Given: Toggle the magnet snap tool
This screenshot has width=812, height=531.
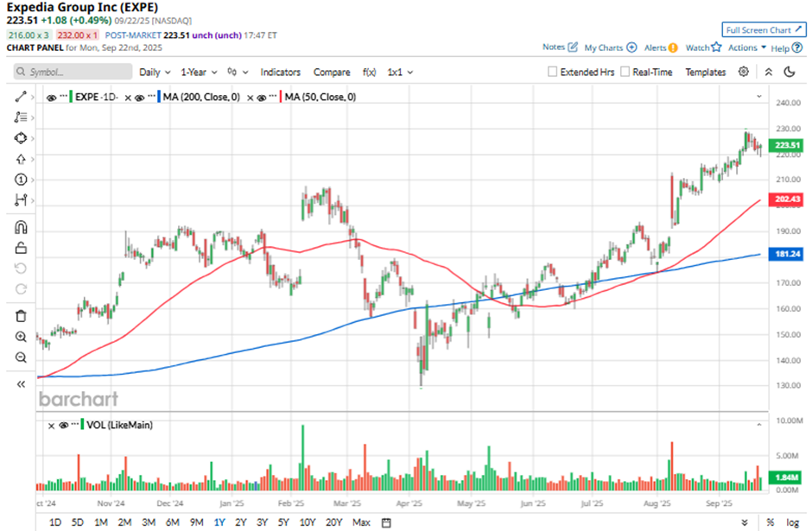Looking at the screenshot, I should (21, 227).
